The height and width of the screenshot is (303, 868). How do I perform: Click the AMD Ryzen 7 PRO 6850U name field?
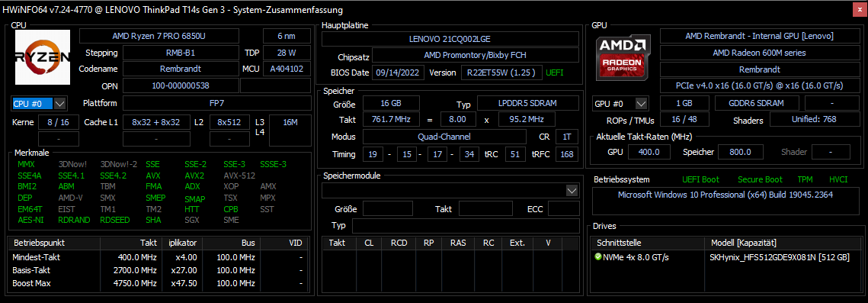(x=159, y=36)
